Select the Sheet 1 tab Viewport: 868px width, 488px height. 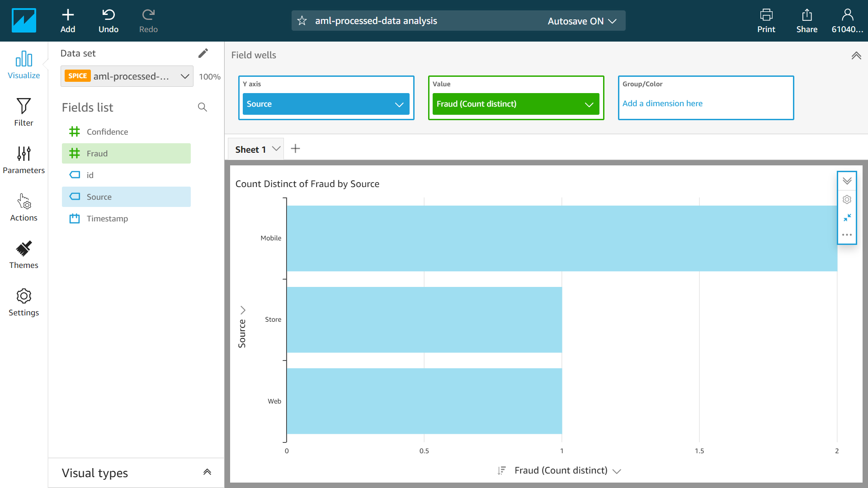[250, 150]
